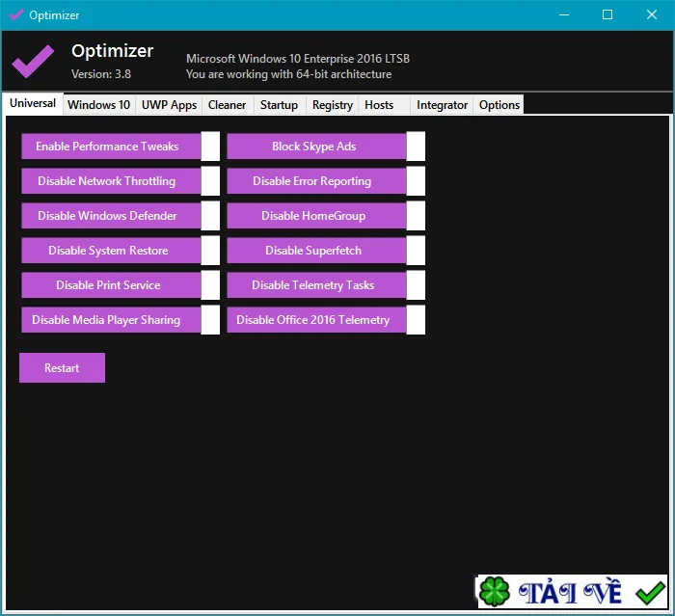Toggle the white indicator beside Enable Performance Tweaks
675x616 pixels.
point(210,147)
